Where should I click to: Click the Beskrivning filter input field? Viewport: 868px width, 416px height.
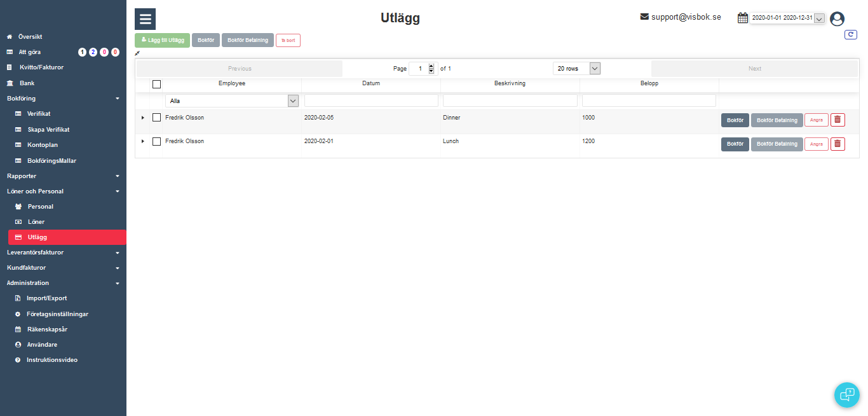click(x=510, y=101)
